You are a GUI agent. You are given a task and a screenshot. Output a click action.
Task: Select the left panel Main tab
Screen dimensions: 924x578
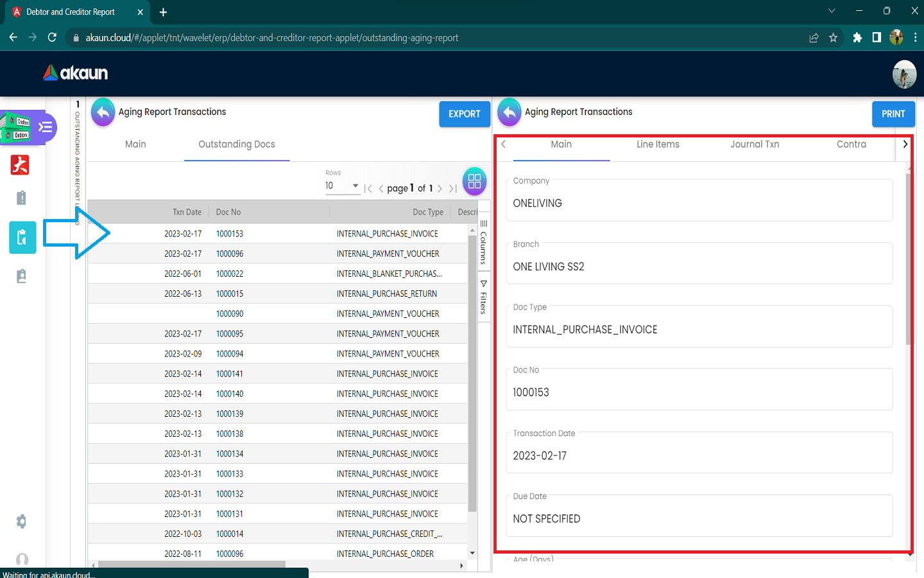[x=135, y=144]
